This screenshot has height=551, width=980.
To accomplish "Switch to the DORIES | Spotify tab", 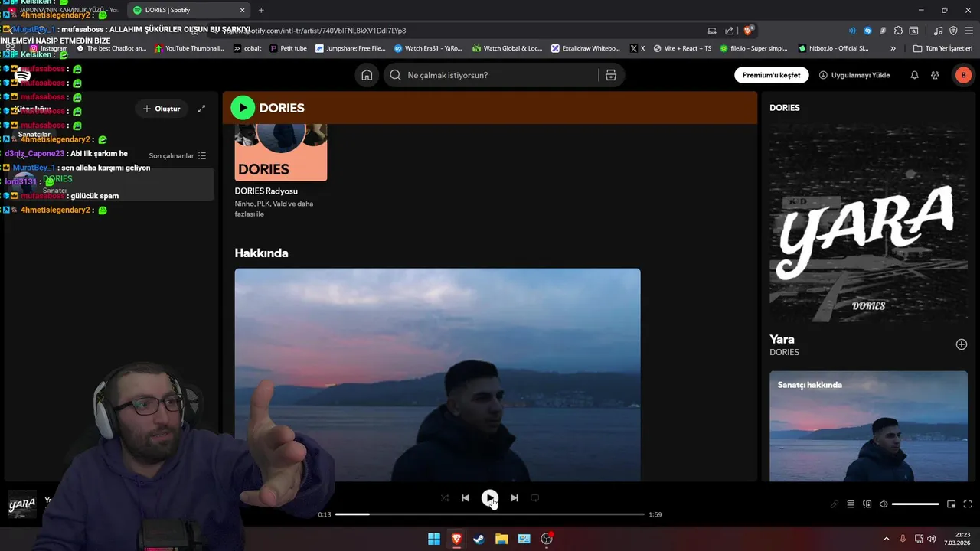I will (189, 10).
